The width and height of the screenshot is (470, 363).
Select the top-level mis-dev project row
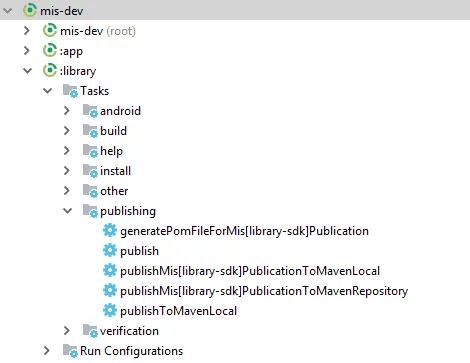coord(235,10)
